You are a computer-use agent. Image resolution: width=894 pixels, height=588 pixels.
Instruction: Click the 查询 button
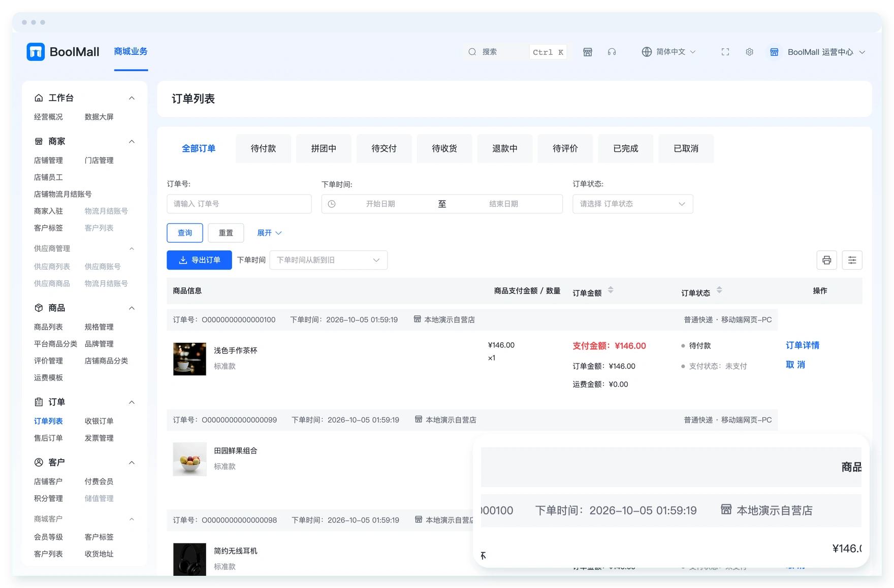point(185,233)
